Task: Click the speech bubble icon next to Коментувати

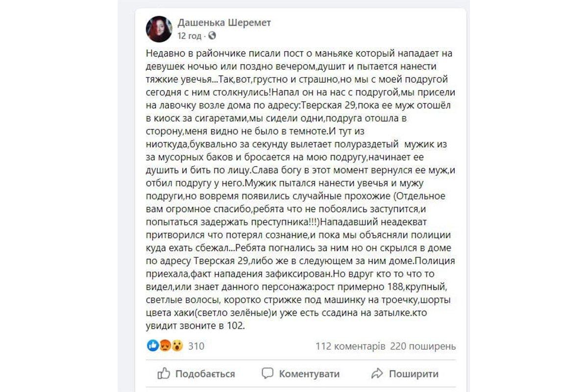Action: click(x=268, y=373)
